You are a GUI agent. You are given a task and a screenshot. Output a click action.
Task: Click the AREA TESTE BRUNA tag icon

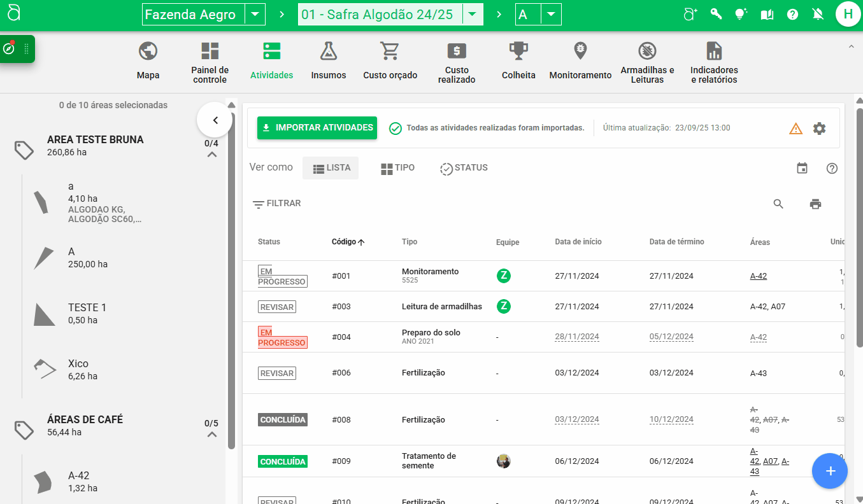coord(24,150)
